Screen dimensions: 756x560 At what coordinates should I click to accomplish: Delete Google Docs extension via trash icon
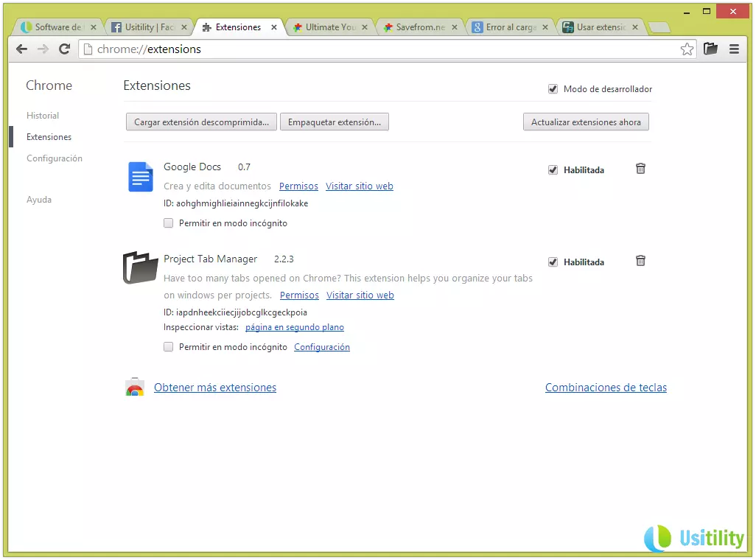[640, 169]
